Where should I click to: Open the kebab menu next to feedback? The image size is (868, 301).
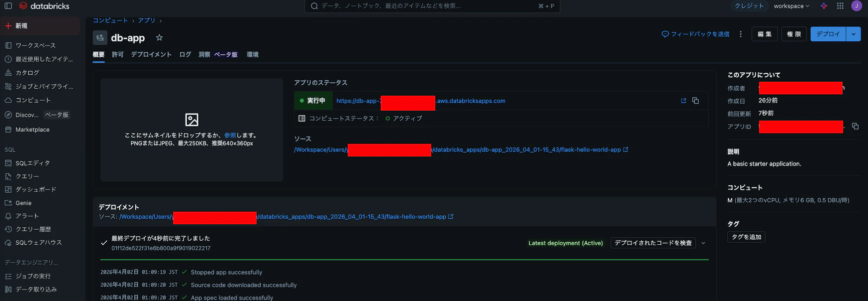point(741,34)
